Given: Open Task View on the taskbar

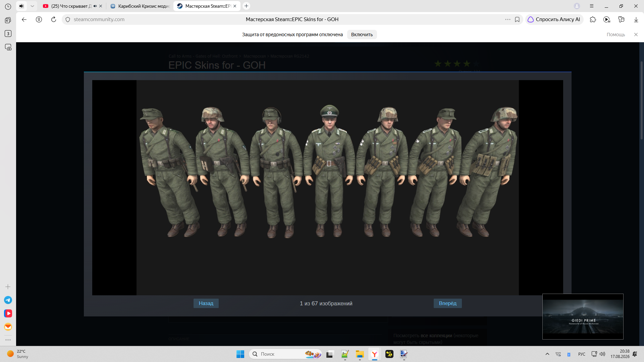Looking at the screenshot, I should [330, 354].
